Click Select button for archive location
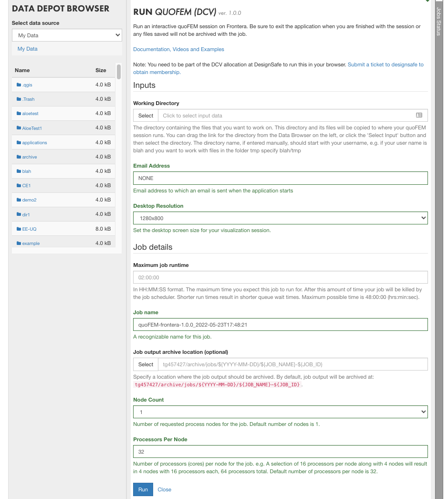Viewport: 448px width, 499px height. (x=146, y=364)
